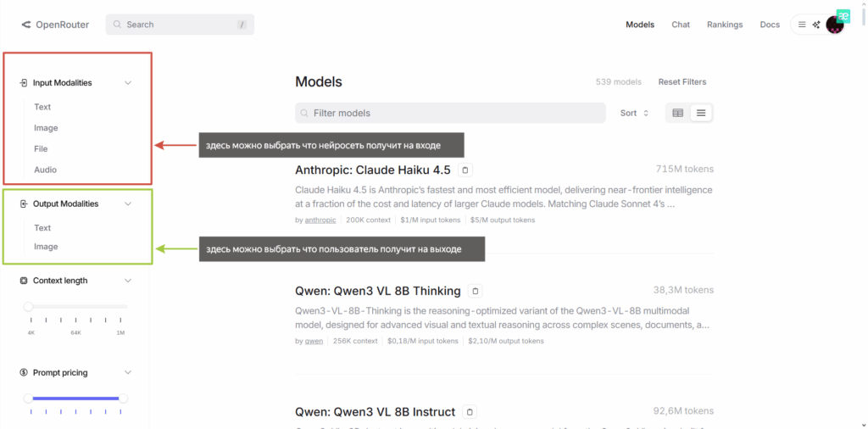The image size is (868, 429).
Task: Open the hamburger menu in header
Action: coord(802,25)
